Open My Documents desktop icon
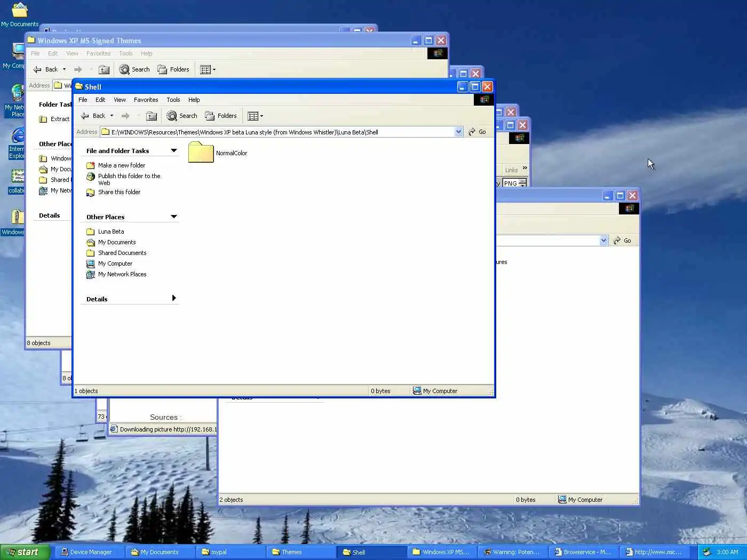 (x=19, y=14)
